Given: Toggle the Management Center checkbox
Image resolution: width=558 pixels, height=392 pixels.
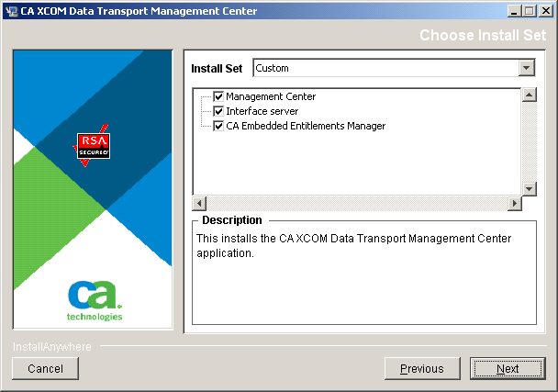Looking at the screenshot, I should click(x=218, y=96).
